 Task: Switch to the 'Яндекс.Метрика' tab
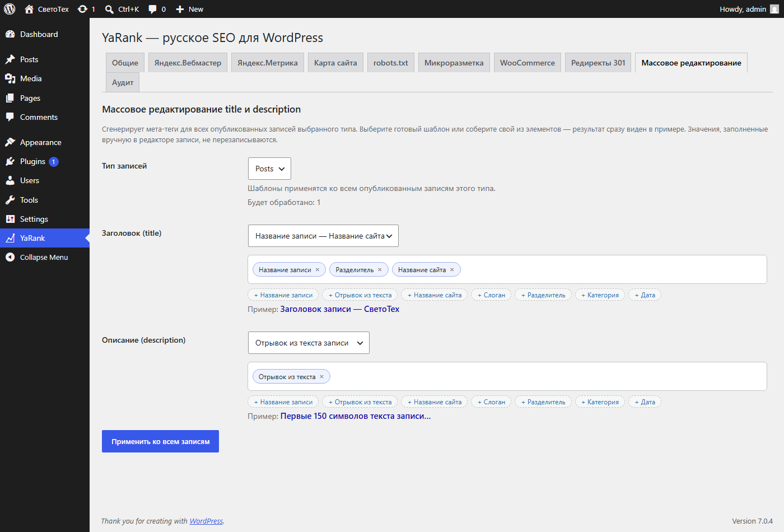tap(268, 63)
